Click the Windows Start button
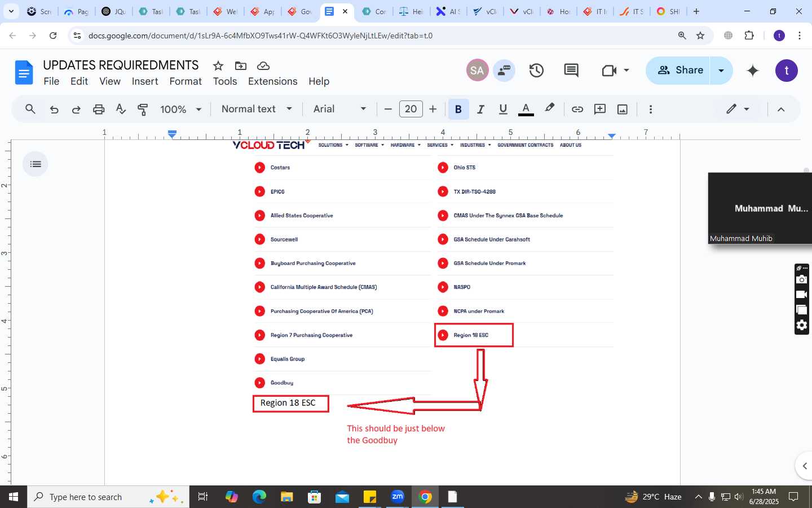This screenshot has height=508, width=812. (x=14, y=497)
